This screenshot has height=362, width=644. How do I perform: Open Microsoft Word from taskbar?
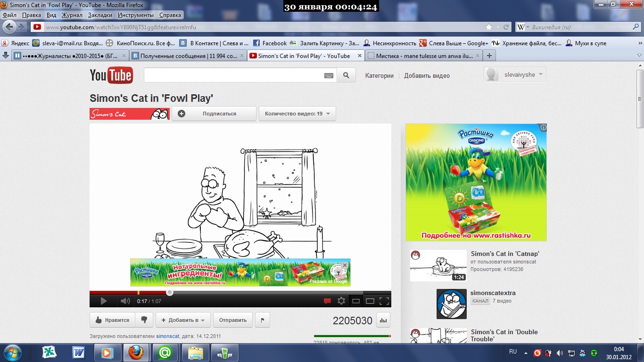pos(78,353)
